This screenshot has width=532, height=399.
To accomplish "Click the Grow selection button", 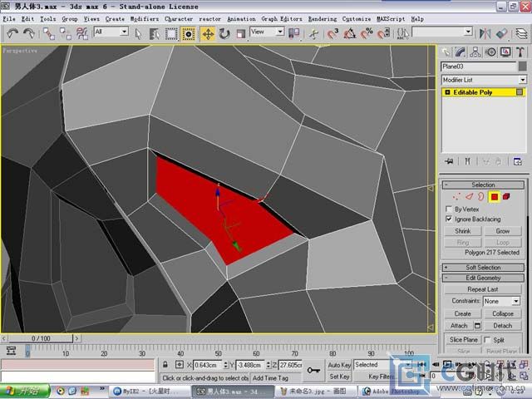I will [x=502, y=231].
